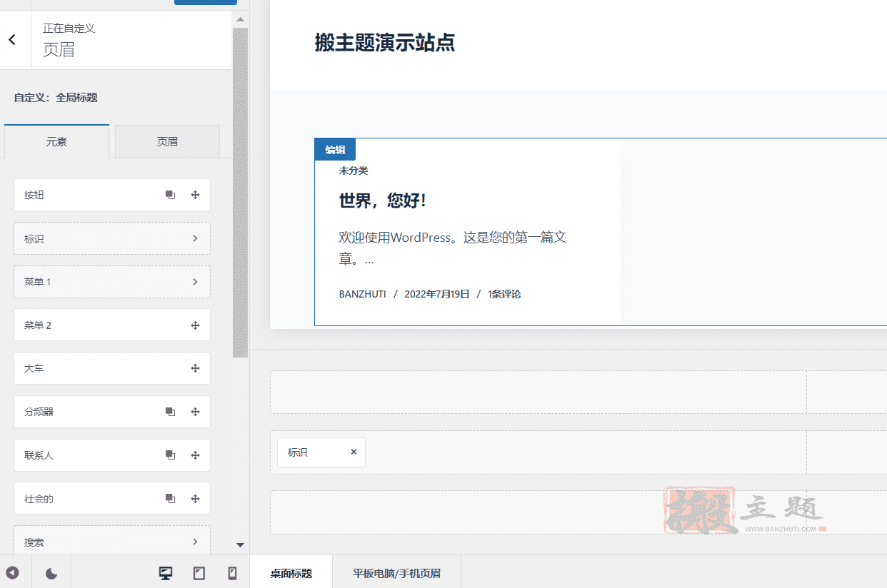Screen dimensions: 887x588
Task: Click the 搬主题演示站点 site title
Action: point(385,42)
